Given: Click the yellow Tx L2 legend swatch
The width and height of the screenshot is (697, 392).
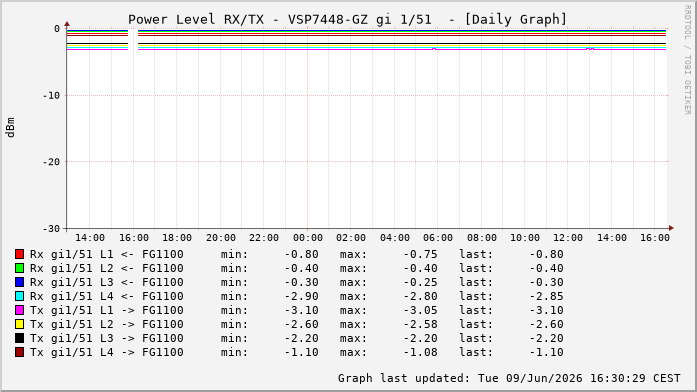Looking at the screenshot, I should click(20, 324).
